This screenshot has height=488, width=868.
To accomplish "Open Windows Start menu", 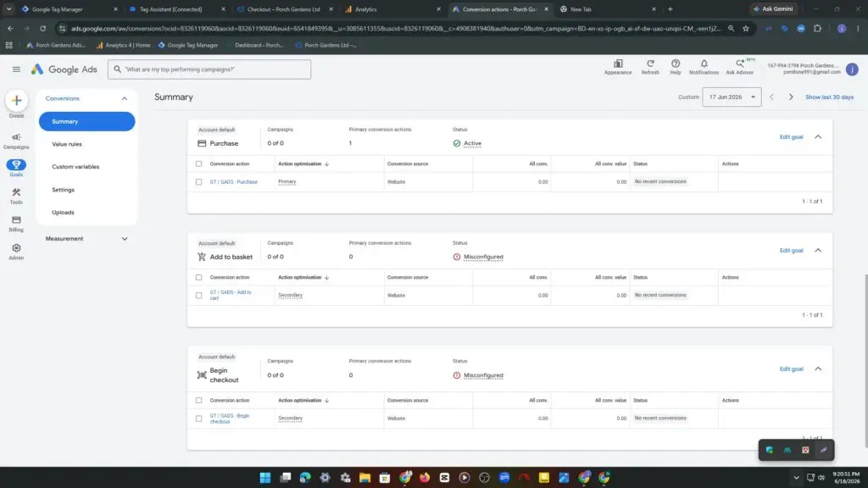I will coord(265,478).
